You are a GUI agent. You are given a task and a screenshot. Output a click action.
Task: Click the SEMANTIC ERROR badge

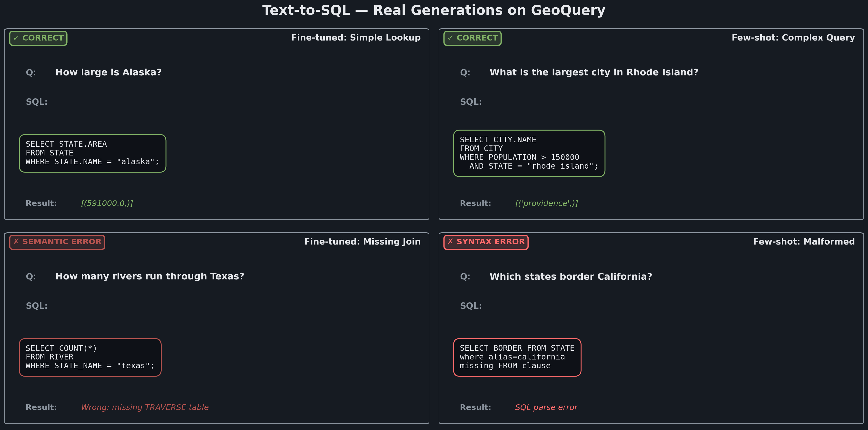(x=57, y=242)
